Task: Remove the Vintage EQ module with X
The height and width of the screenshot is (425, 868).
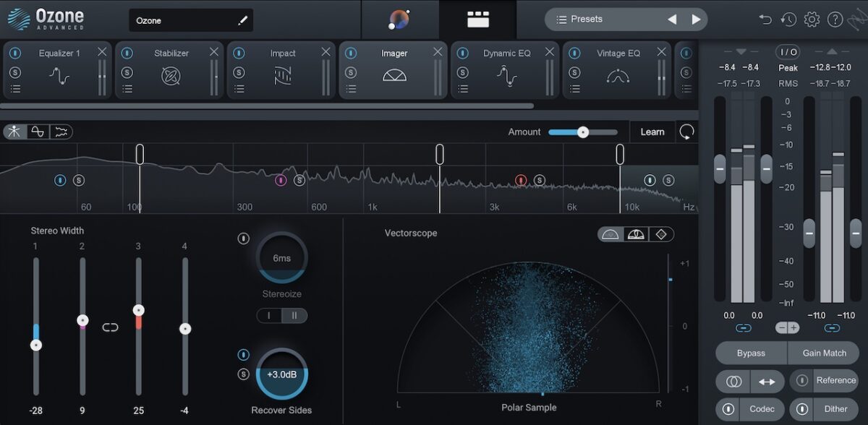Action: click(x=662, y=52)
